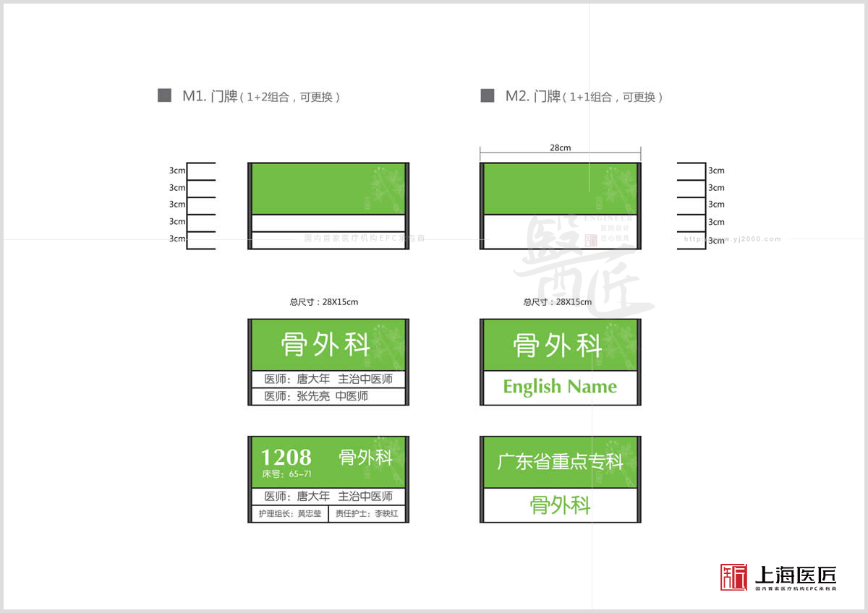The image size is (868, 613).
Task: Select the 护理组长：黄忠莹 cell
Action: 289,514
